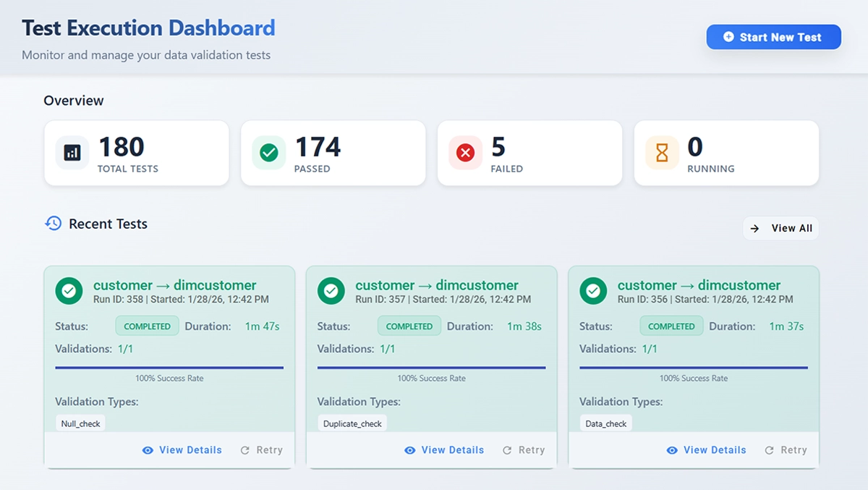Select the COMPLETED status badge on Run 358
This screenshot has width=868, height=490.
pyautogui.click(x=147, y=326)
